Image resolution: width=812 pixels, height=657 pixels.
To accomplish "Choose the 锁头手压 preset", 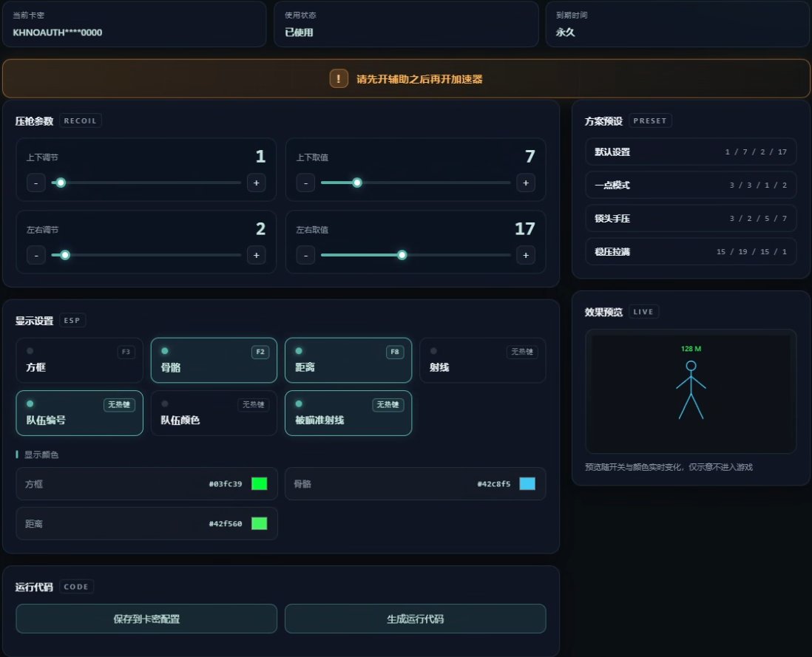I will coord(690,218).
